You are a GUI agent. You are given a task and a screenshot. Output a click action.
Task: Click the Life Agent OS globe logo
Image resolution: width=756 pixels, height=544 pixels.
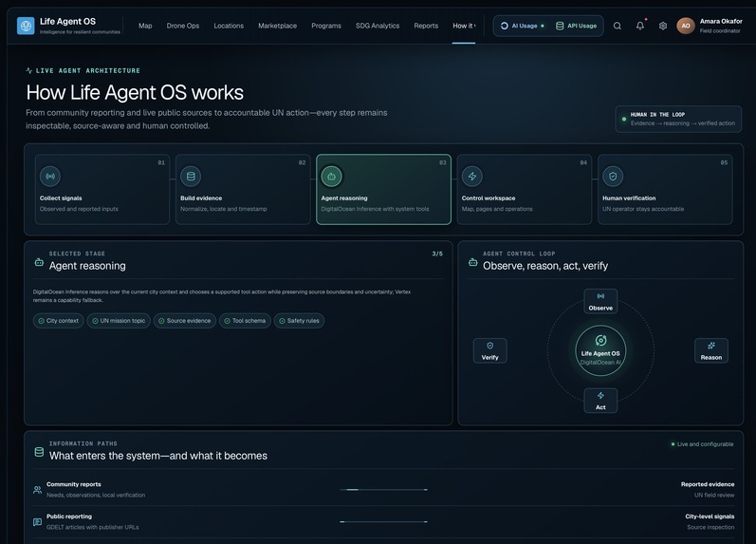tap(26, 26)
